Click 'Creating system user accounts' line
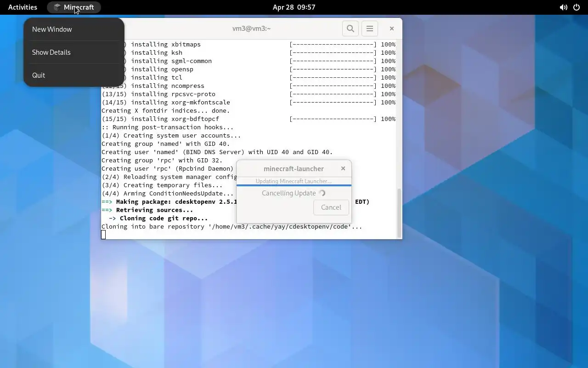The width and height of the screenshot is (588, 368). [x=171, y=136]
